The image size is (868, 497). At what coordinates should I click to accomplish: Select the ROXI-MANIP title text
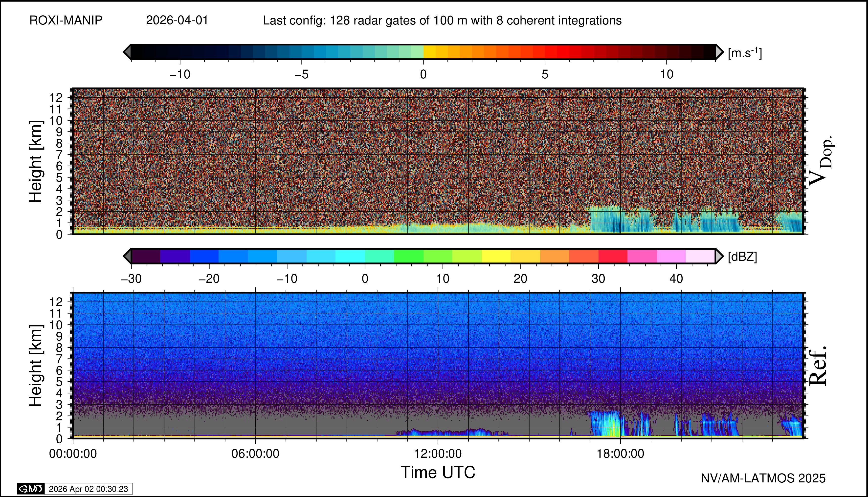(66, 21)
